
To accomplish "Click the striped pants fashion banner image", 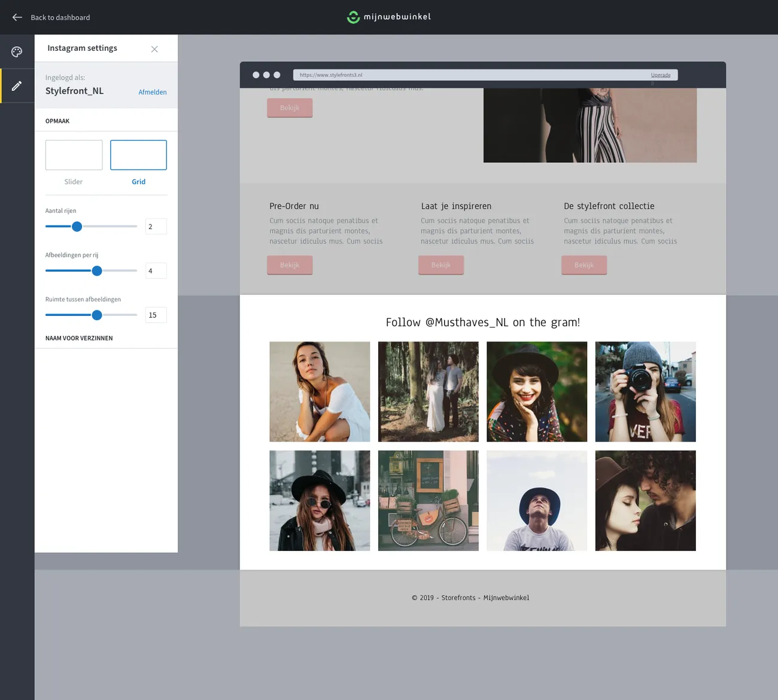I will [590, 125].
